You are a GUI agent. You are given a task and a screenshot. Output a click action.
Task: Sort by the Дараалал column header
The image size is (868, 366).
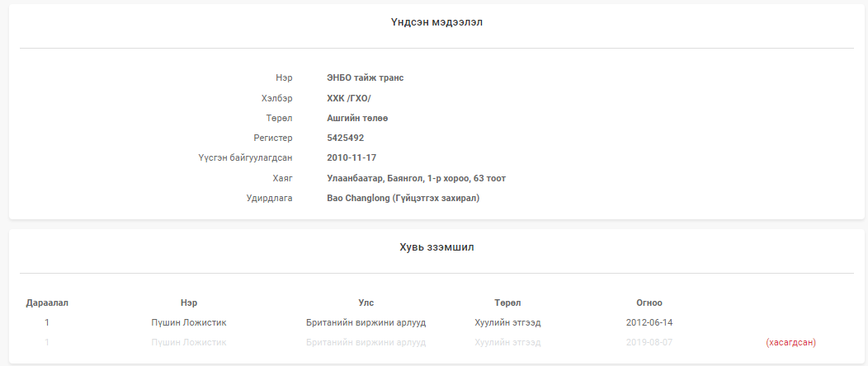pos(47,303)
